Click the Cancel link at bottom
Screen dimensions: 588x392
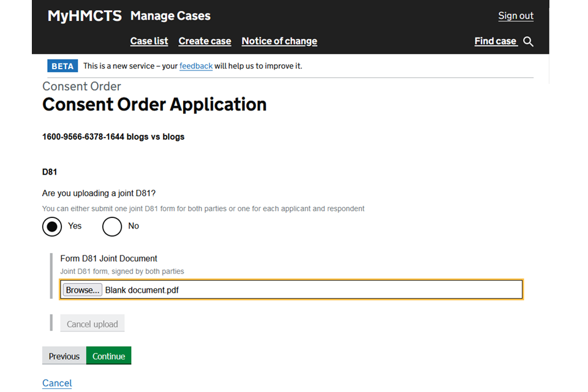click(x=57, y=383)
